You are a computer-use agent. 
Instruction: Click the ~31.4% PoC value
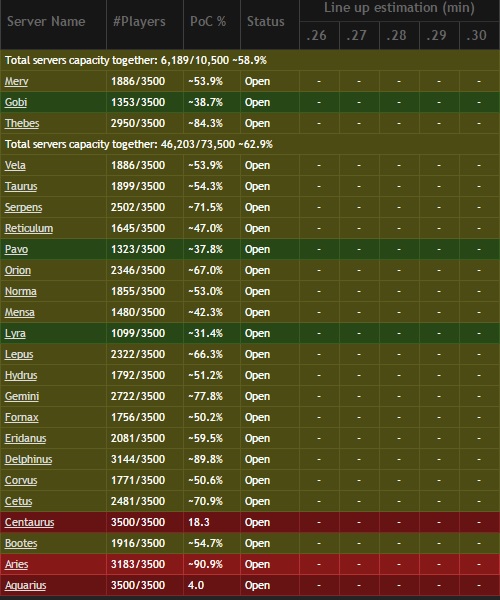coord(205,333)
